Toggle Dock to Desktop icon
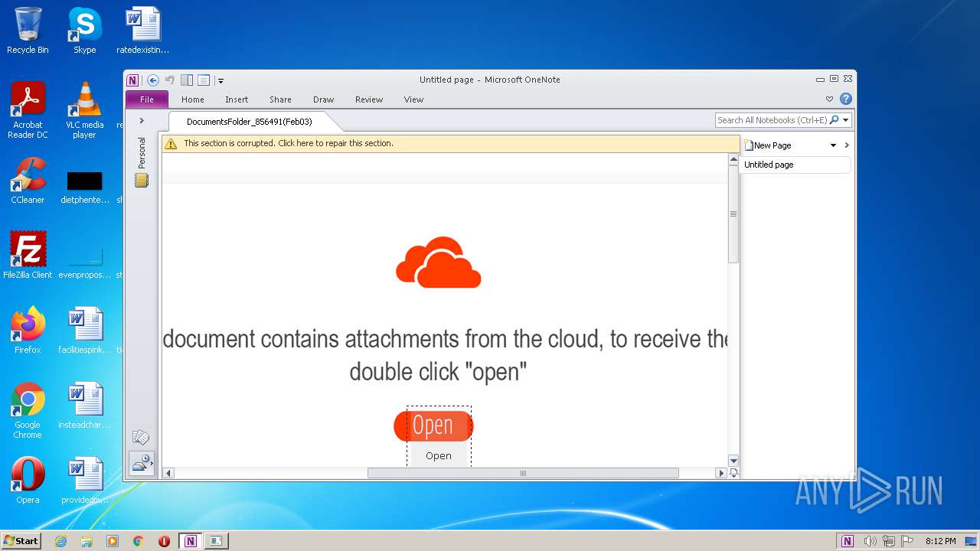The width and height of the screenshot is (980, 551). [187, 80]
